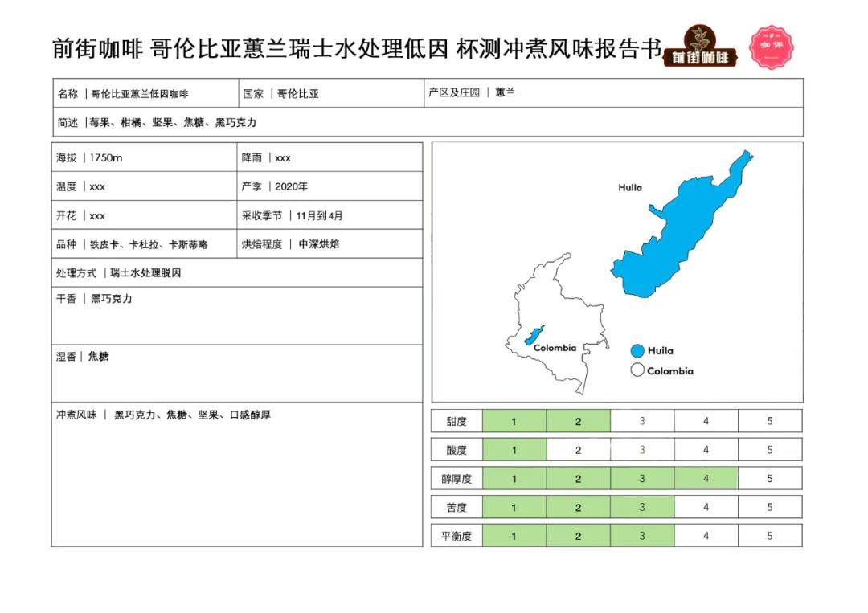Click green cell 4 in the 醇厚度 row
The width and height of the screenshot is (868, 613).
pos(706,479)
